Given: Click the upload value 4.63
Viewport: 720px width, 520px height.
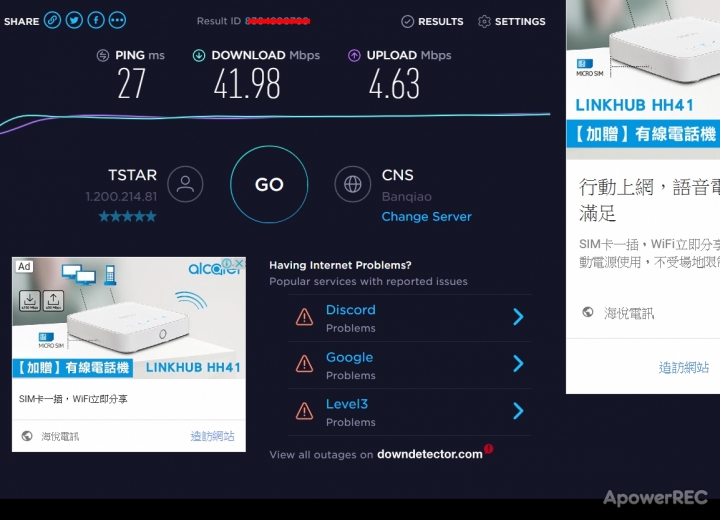Looking at the screenshot, I should 394,84.
